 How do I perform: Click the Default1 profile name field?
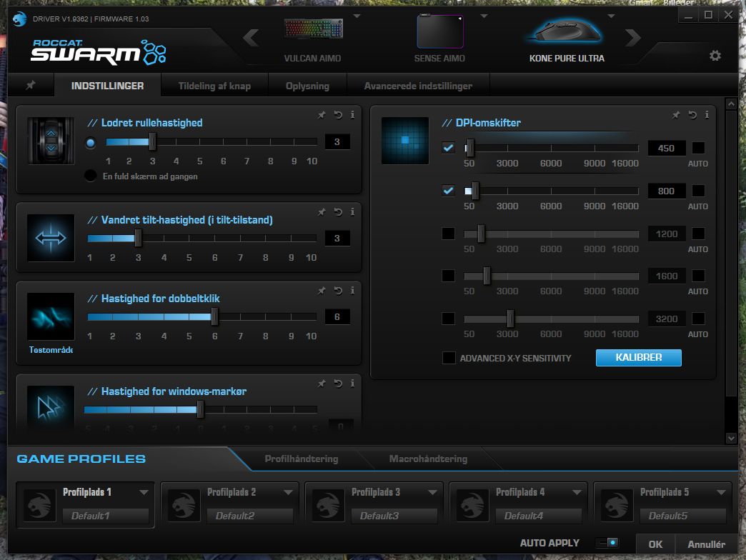[x=106, y=515]
